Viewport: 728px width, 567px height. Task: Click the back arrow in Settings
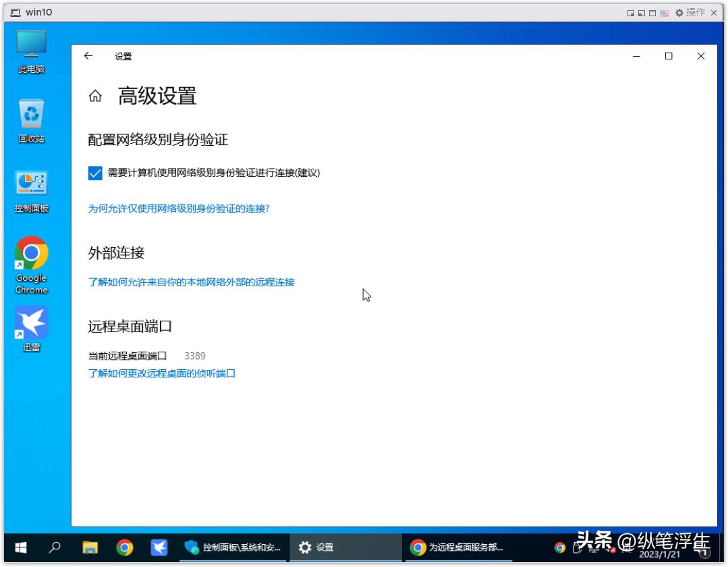click(88, 56)
